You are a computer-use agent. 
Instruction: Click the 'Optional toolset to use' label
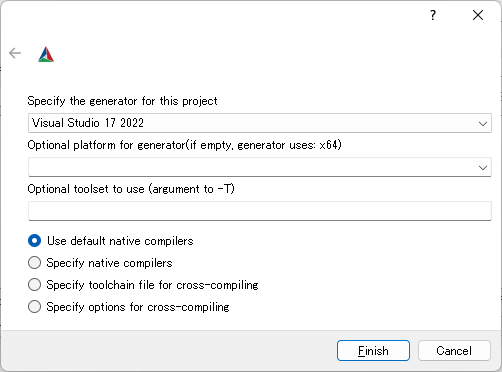pos(131,189)
